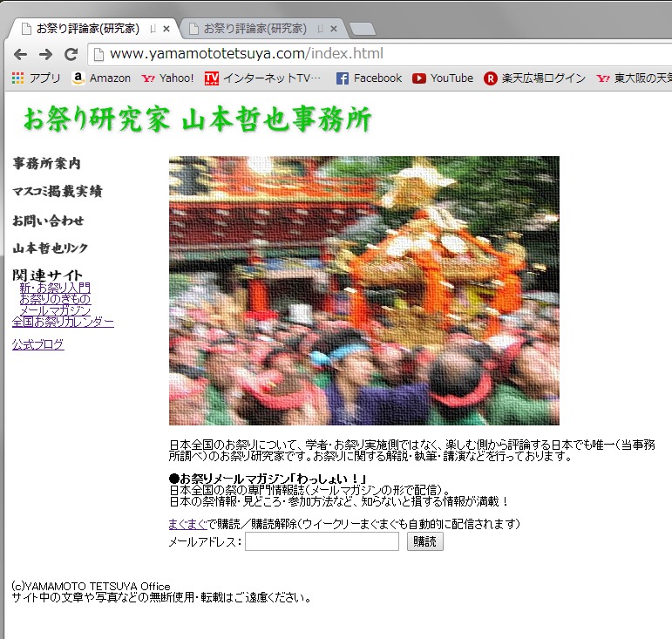
Task: Open the Yahoo! bookmark
Action: [x=167, y=78]
